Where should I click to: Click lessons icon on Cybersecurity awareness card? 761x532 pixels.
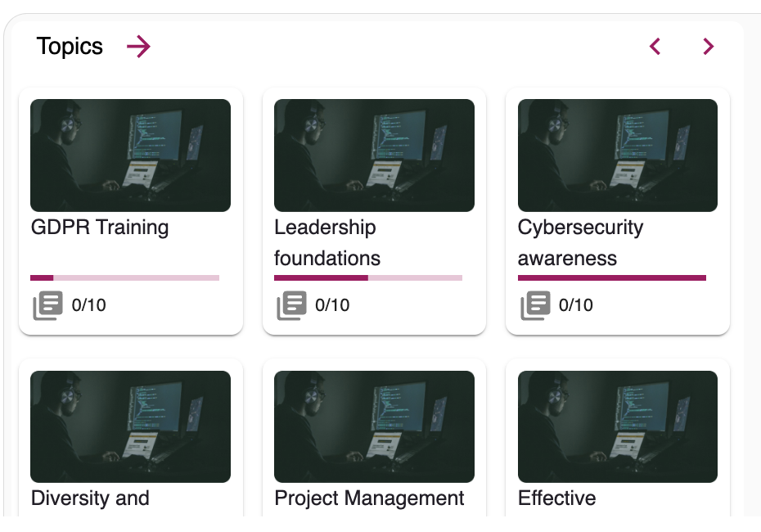[x=535, y=305]
